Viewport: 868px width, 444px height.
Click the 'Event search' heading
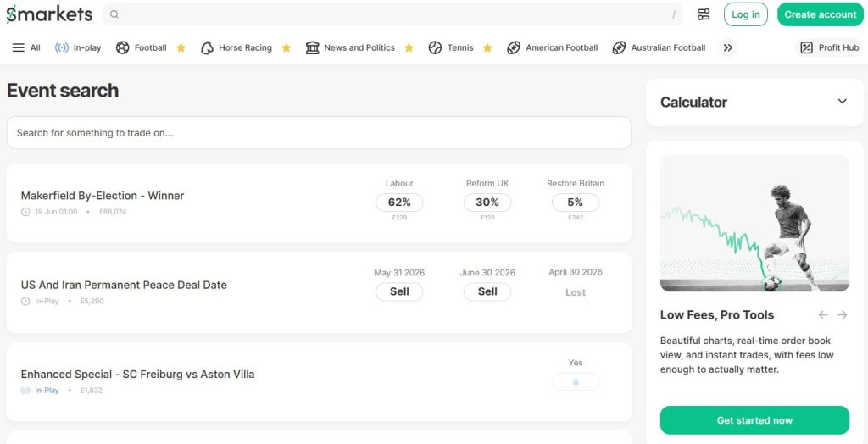pyautogui.click(x=63, y=90)
